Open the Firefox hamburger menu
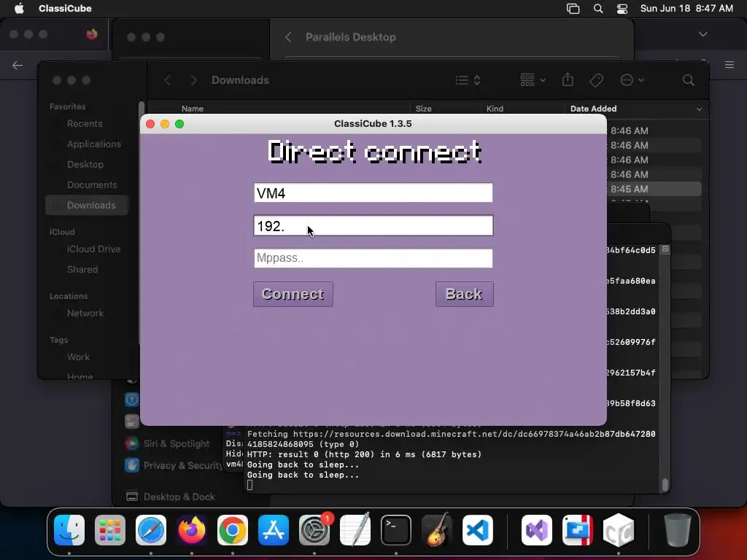Image resolution: width=747 pixels, height=560 pixels. click(x=729, y=65)
